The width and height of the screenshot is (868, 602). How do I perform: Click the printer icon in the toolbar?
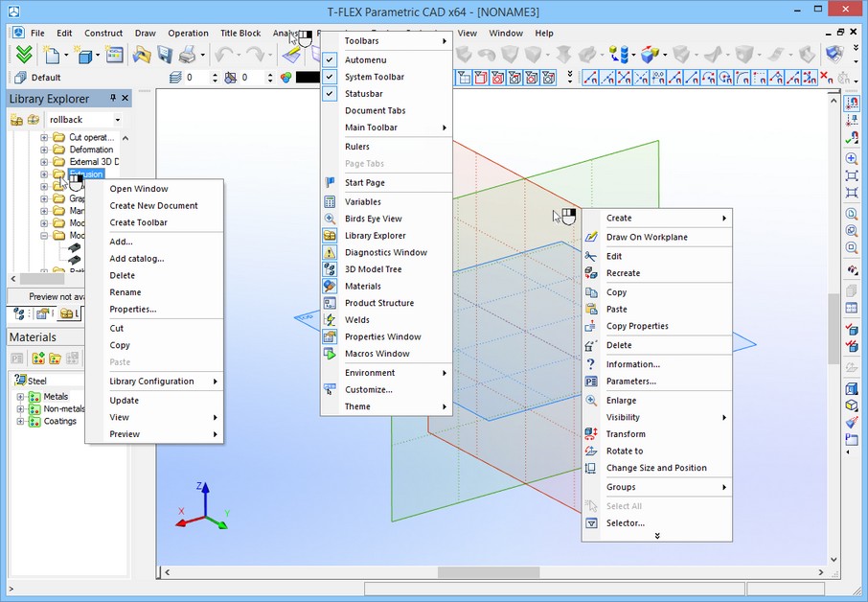click(x=188, y=55)
